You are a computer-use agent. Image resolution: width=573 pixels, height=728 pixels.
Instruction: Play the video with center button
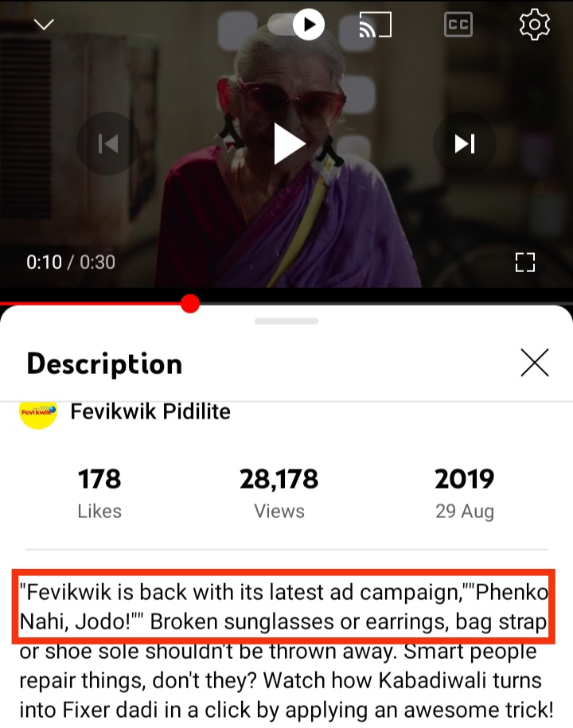tap(287, 143)
